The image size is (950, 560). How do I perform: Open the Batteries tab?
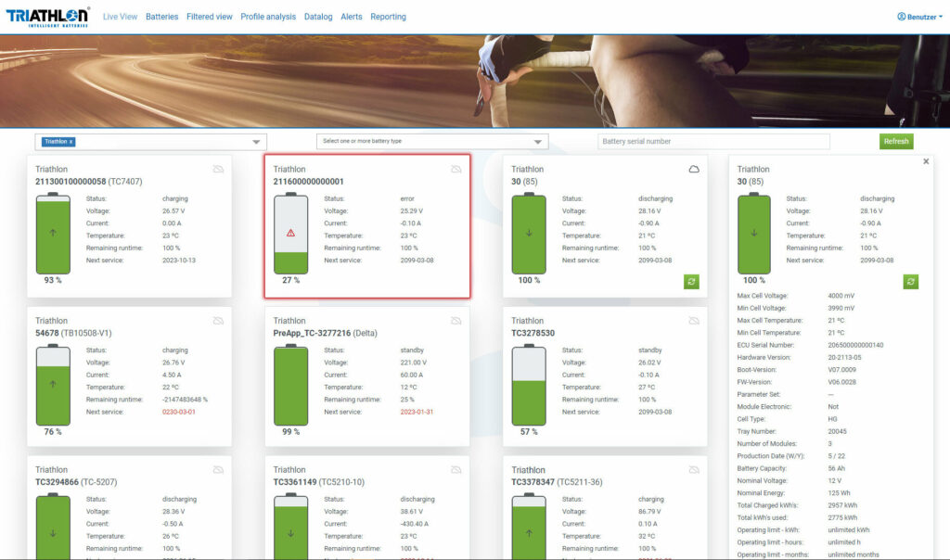click(161, 17)
